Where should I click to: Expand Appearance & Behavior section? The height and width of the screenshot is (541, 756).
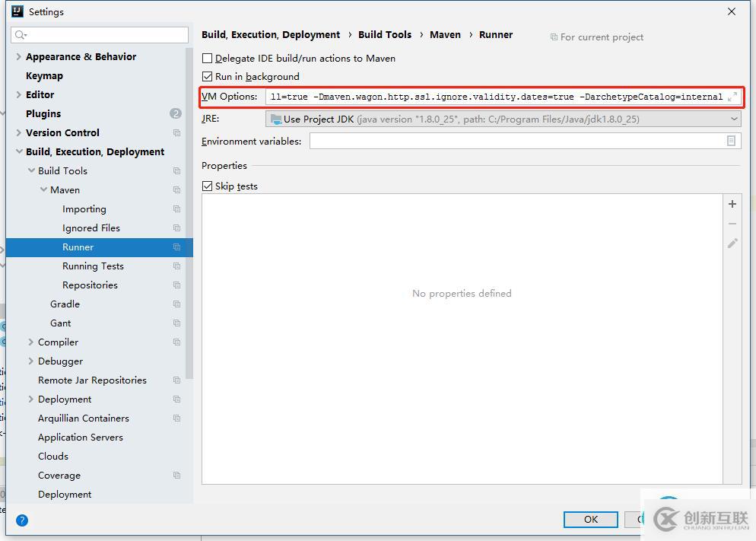[x=18, y=56]
